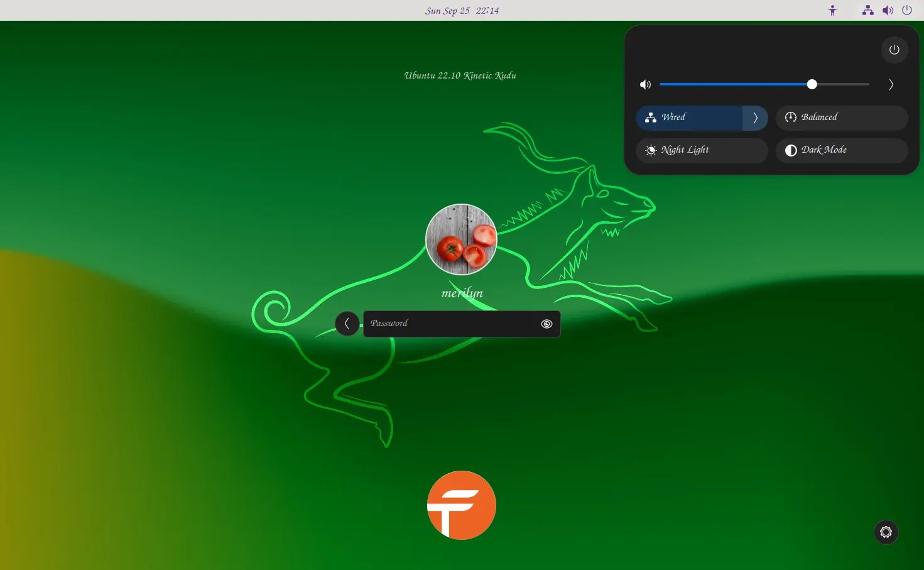Open the accessibility menu in the top bar
This screenshot has width=924, height=570.
click(832, 10)
